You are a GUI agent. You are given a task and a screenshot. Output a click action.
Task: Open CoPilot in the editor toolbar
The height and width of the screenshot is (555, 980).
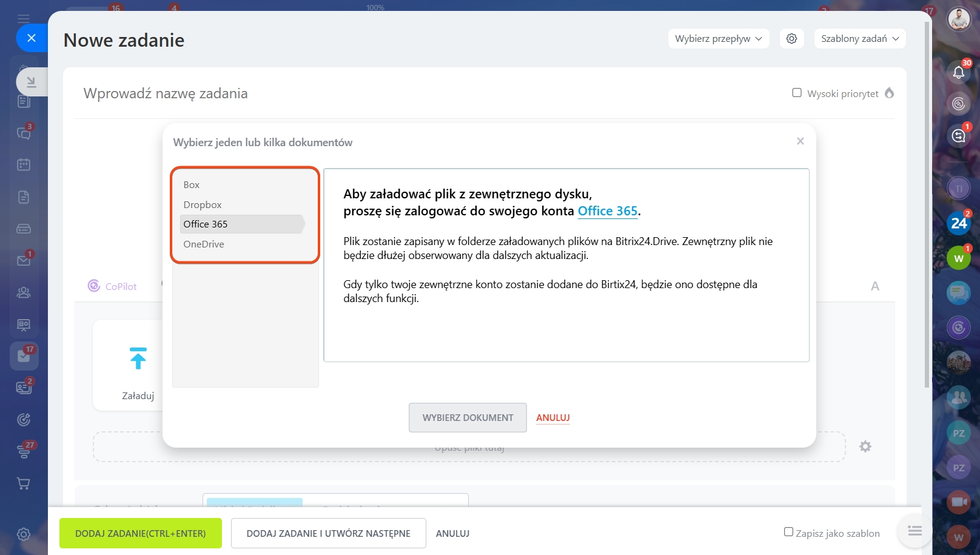pyautogui.click(x=113, y=286)
